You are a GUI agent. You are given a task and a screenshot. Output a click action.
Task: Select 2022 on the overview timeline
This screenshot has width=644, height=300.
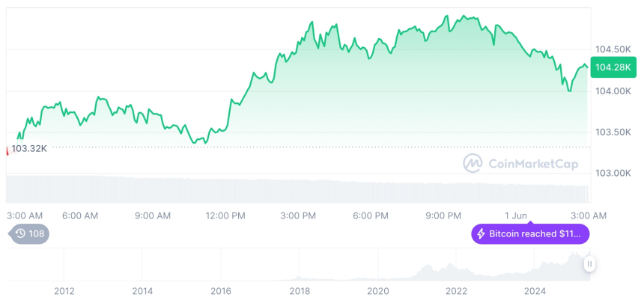pos(456,290)
